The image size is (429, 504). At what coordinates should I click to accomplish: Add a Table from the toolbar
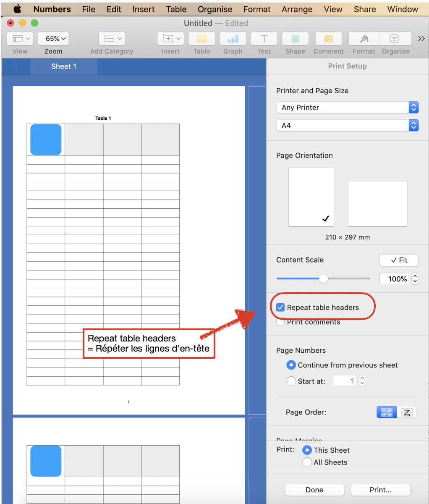click(202, 39)
